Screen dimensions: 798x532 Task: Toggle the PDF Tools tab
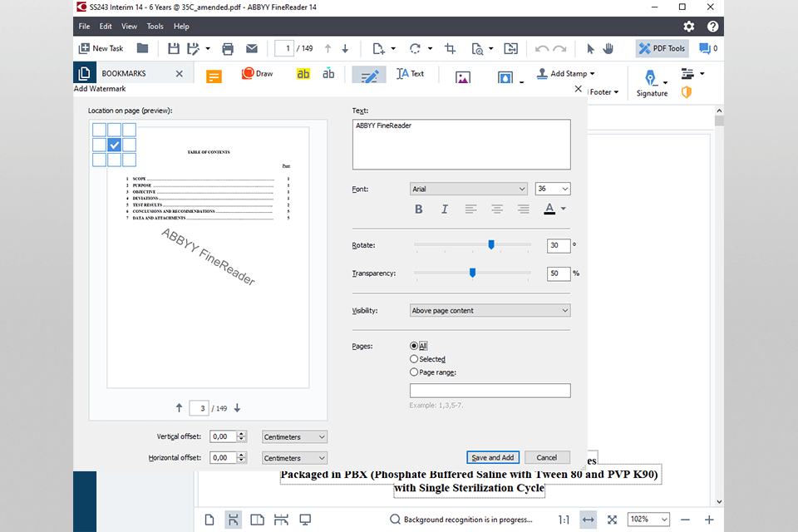point(663,48)
